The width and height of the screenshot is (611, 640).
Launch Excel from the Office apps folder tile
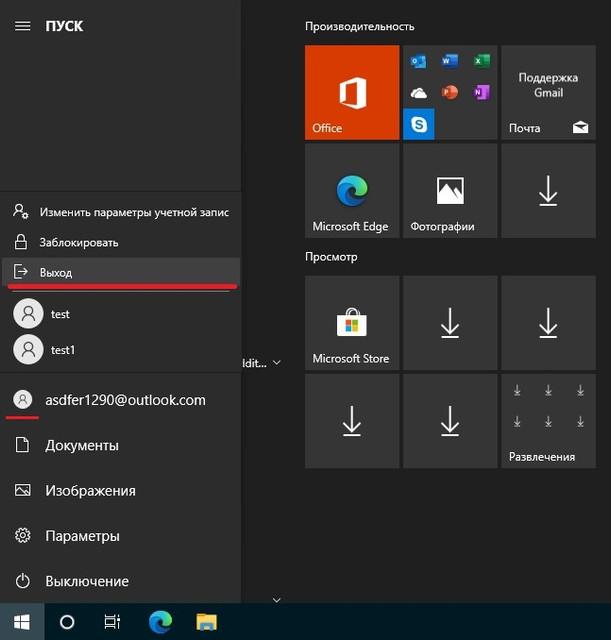click(482, 61)
